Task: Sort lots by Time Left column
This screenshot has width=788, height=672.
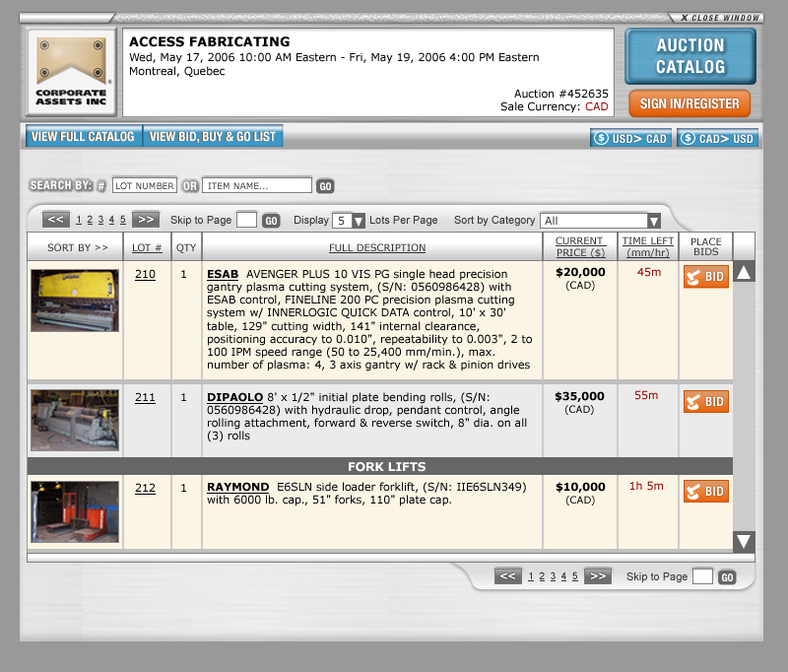Action: point(647,246)
